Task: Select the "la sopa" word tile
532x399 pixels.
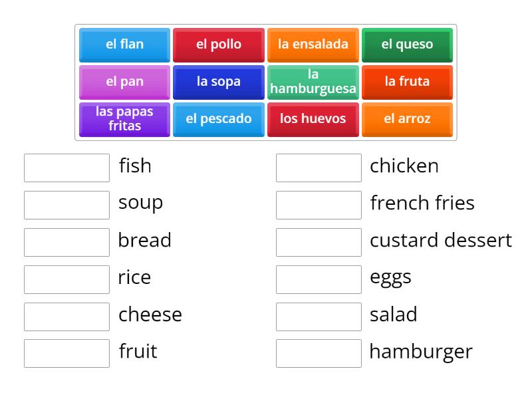Action: point(218,82)
